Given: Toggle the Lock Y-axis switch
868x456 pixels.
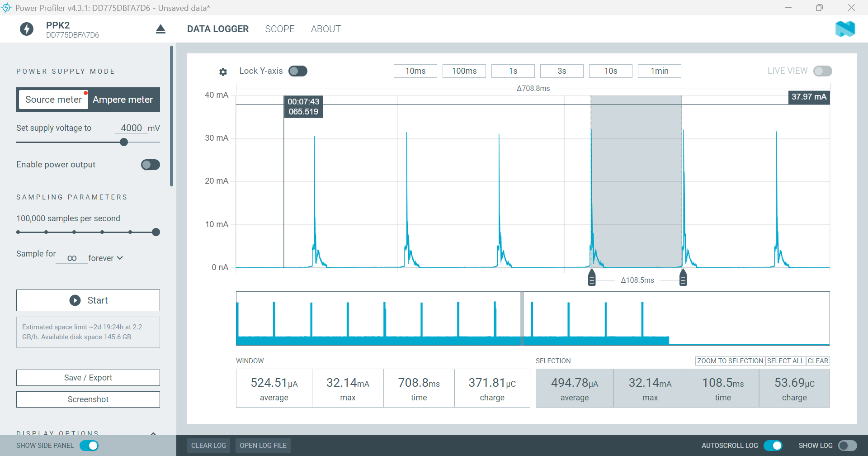Looking at the screenshot, I should [298, 71].
